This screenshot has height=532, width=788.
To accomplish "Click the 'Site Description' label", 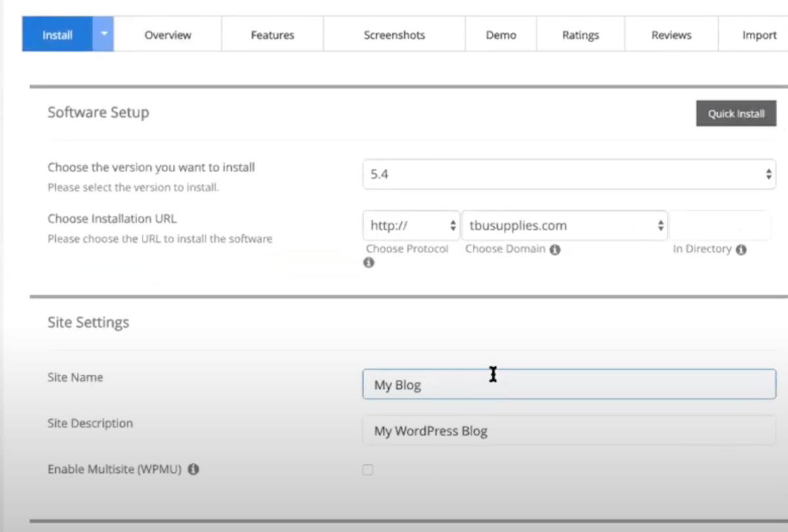I will pos(90,424).
